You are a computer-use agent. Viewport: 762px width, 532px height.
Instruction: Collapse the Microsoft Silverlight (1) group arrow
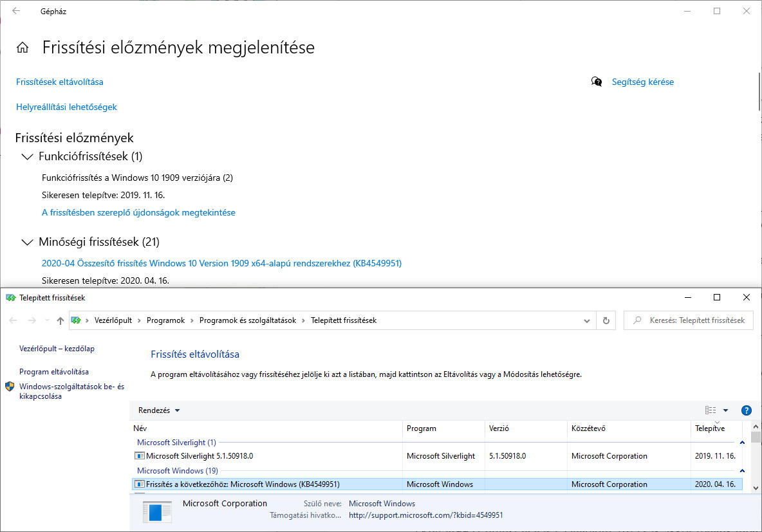pyautogui.click(x=742, y=442)
